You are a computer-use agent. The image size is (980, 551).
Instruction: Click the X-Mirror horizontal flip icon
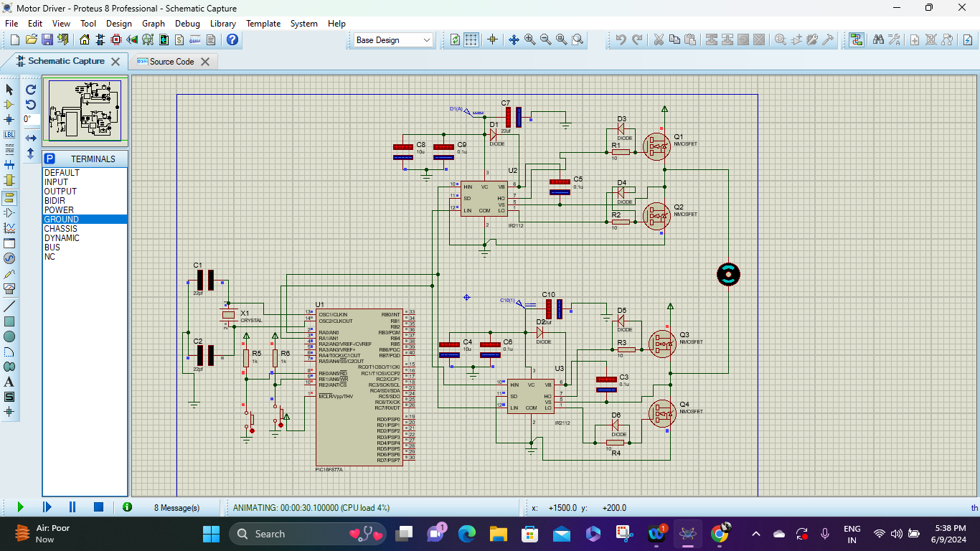pos(31,138)
